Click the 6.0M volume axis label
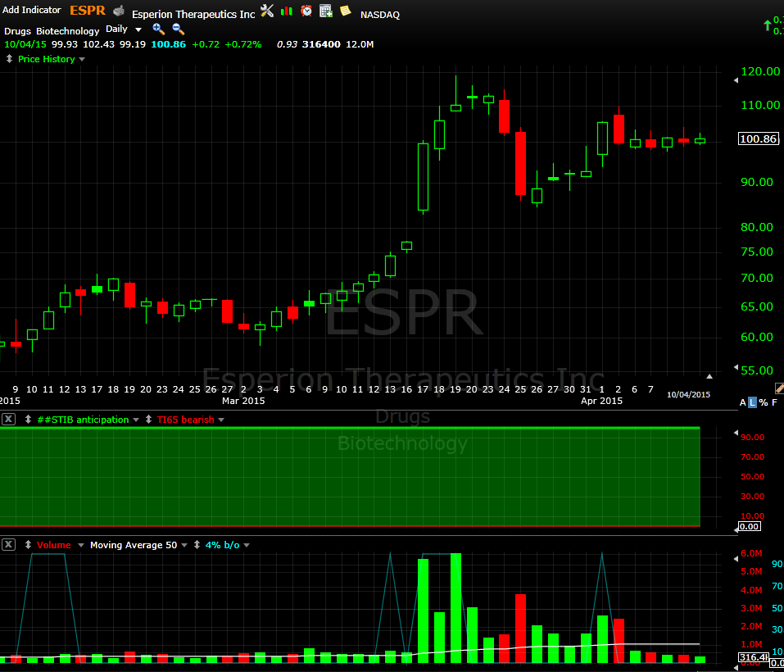Image resolution: width=784 pixels, height=672 pixels. coord(751,553)
